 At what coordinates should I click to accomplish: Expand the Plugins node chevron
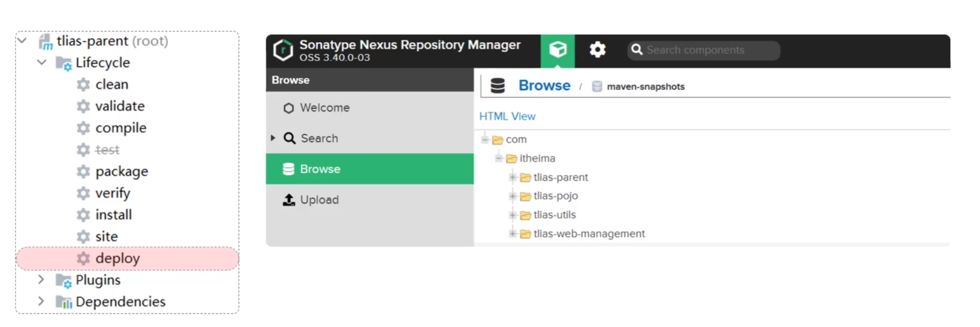[x=41, y=280]
